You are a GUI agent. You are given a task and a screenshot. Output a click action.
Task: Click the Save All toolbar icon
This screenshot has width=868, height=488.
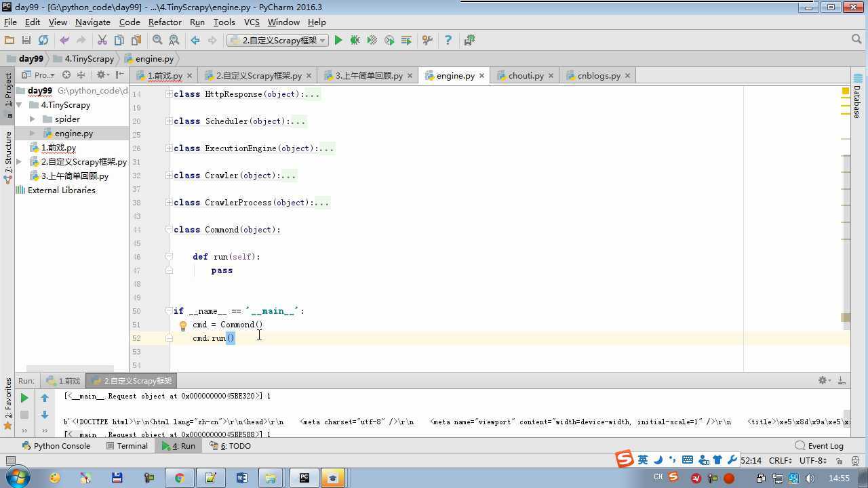(26, 41)
